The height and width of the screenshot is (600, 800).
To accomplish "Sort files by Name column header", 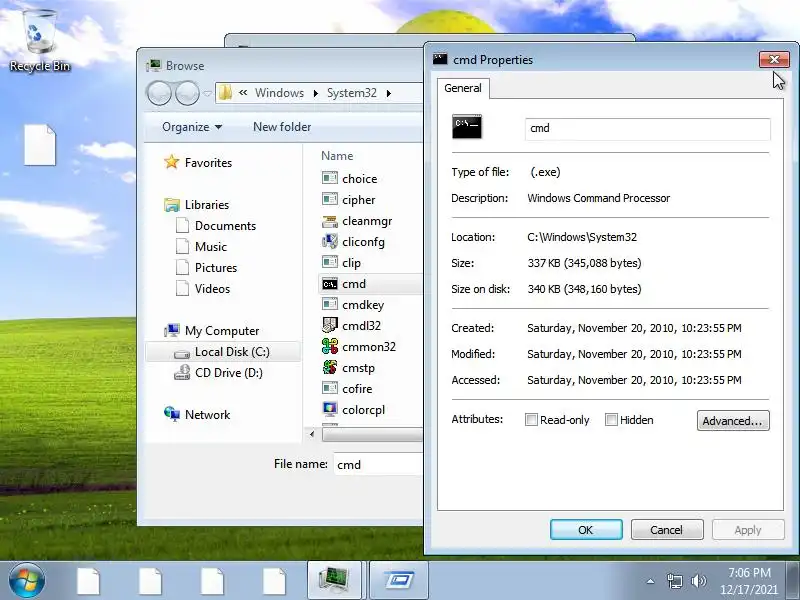I will 337,156.
